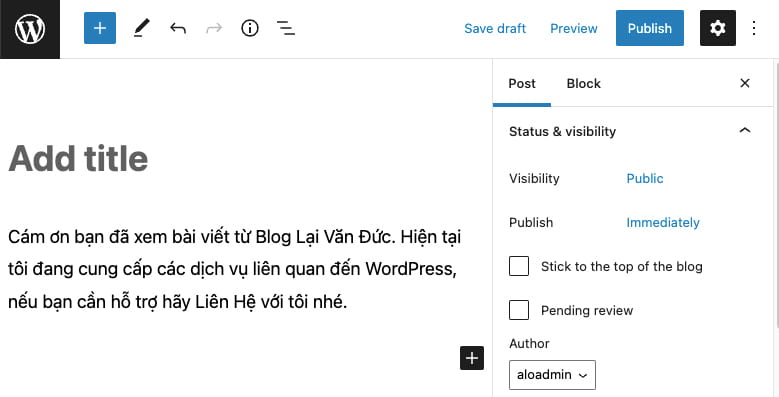The width and height of the screenshot is (779, 397).
Task: Open the block inserter plus button
Action: click(x=100, y=28)
